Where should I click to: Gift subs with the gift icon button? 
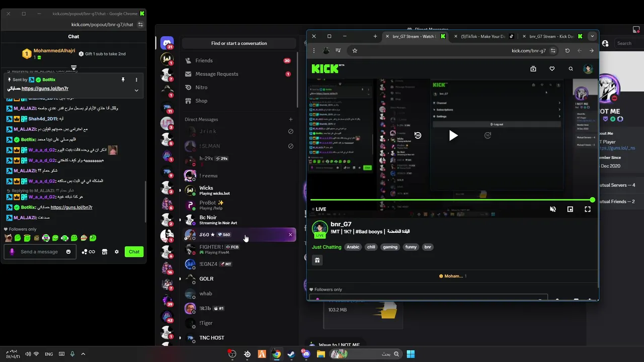tap(317, 260)
